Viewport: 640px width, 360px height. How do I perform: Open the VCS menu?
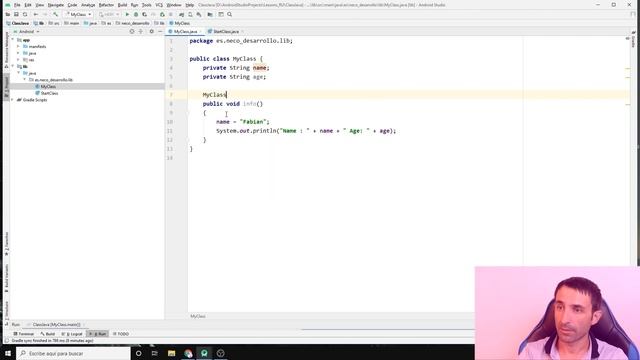(159, 5)
